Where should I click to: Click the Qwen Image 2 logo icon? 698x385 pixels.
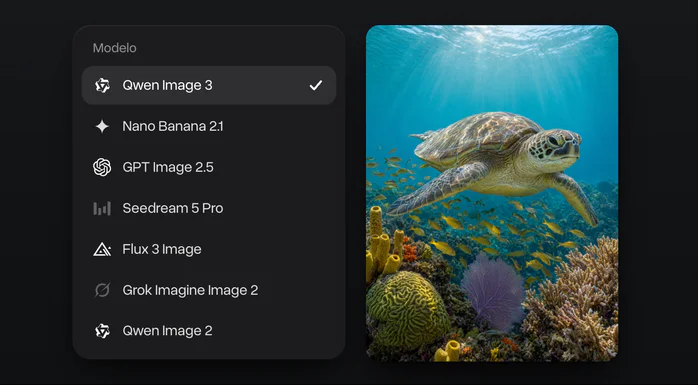102,331
